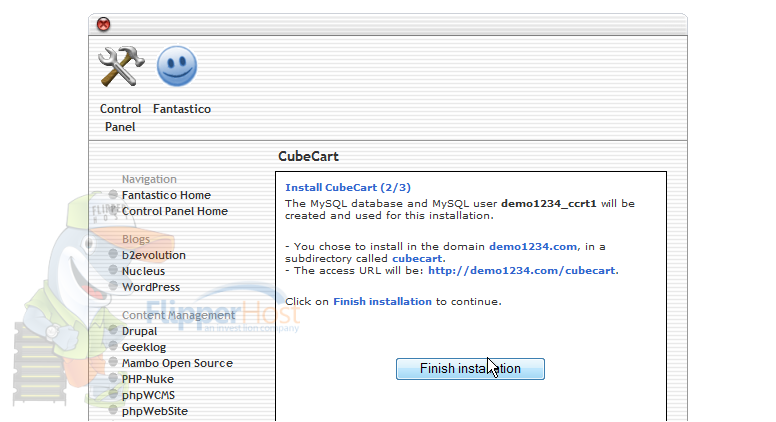
Task: Click the database name demo1234_ccrt1
Action: coord(549,203)
